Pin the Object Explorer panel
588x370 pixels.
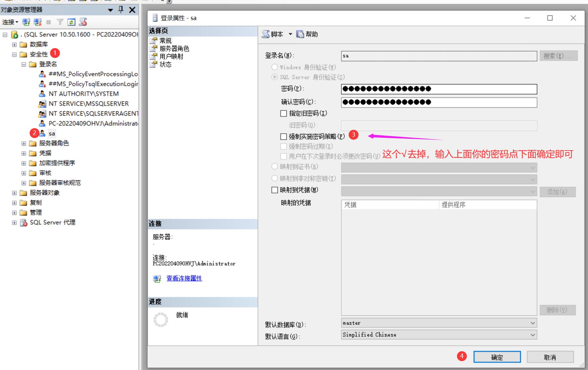click(x=121, y=10)
